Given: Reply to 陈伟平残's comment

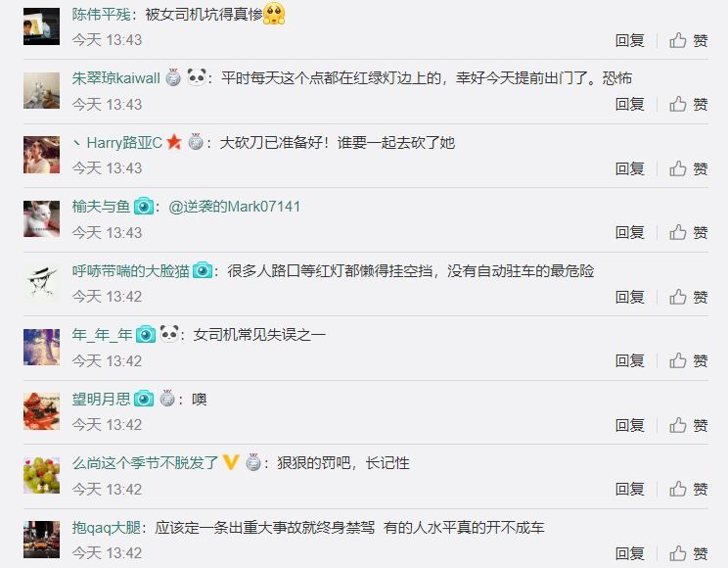Looking at the screenshot, I should 629,40.
